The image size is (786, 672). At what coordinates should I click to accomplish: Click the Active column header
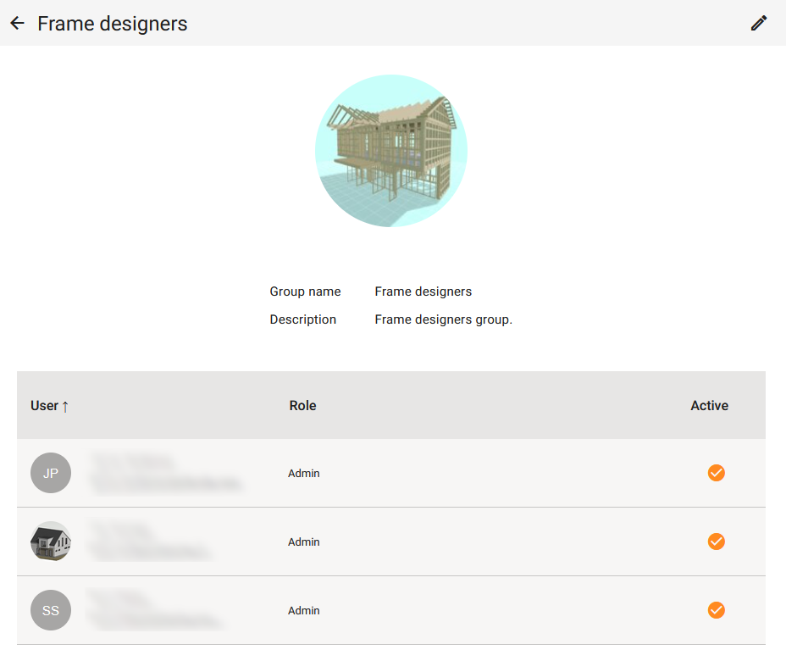709,406
